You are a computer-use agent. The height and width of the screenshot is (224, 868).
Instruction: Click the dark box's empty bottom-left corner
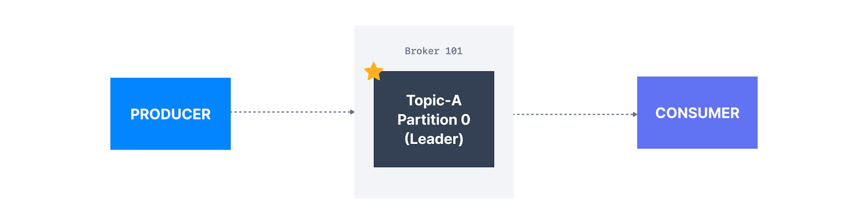pos(381,160)
